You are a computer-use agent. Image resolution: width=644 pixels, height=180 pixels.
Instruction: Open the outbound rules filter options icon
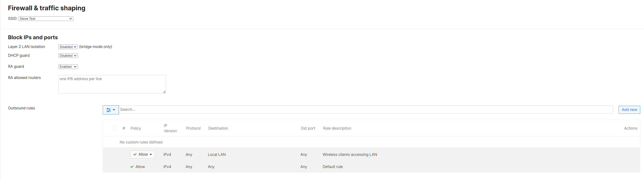click(111, 110)
